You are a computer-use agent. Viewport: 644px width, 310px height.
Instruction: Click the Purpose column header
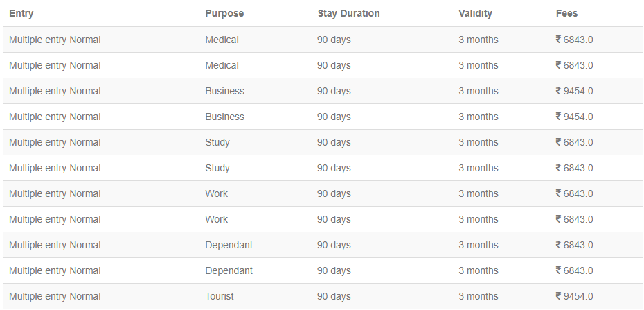point(224,13)
